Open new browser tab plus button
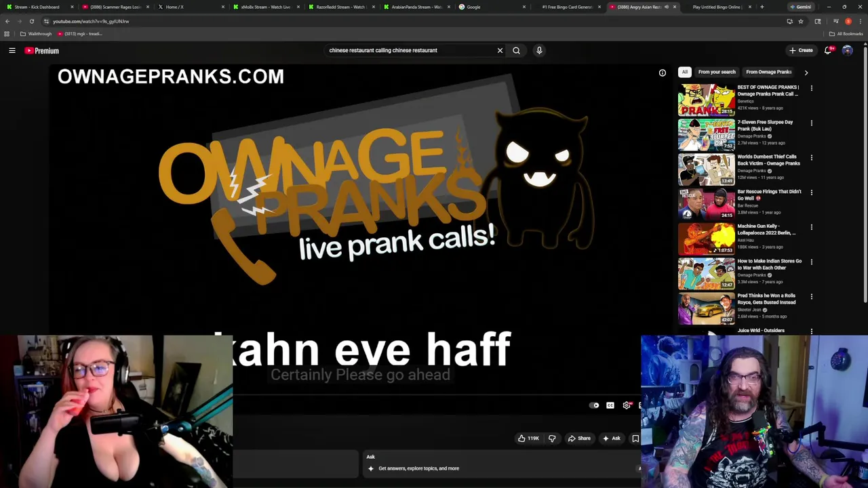 (762, 7)
